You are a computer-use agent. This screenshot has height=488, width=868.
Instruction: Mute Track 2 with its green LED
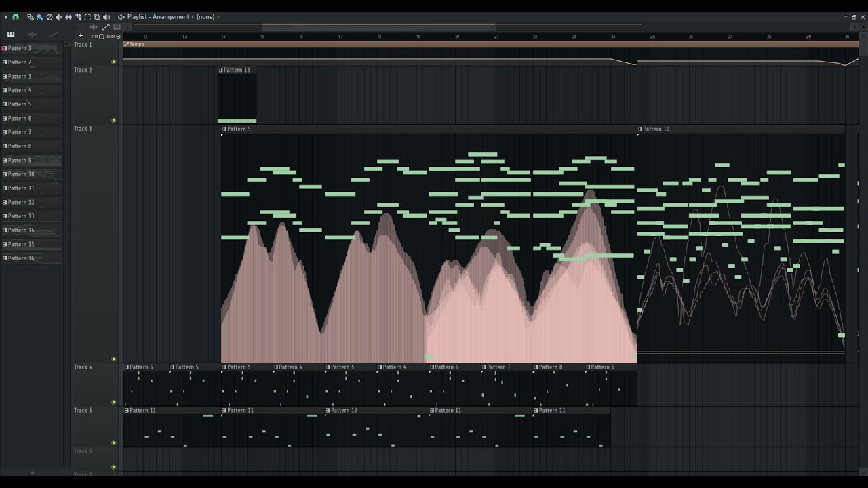coord(113,121)
